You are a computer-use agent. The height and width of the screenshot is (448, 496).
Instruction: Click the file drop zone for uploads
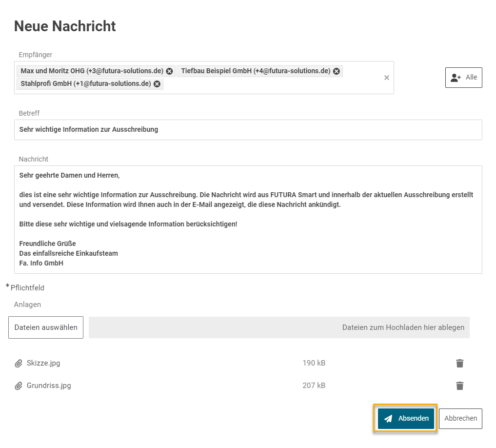[279, 327]
